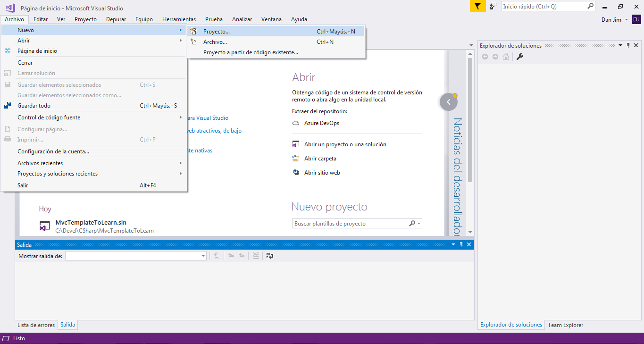Viewport: 644px width, 344px height.
Task: Switch to the Team Explorer tab
Action: [x=565, y=325]
